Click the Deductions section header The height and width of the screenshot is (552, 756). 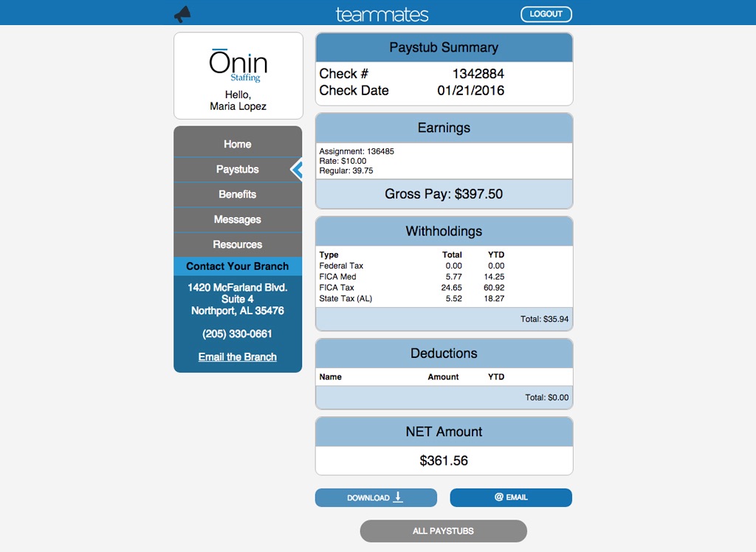(x=444, y=353)
